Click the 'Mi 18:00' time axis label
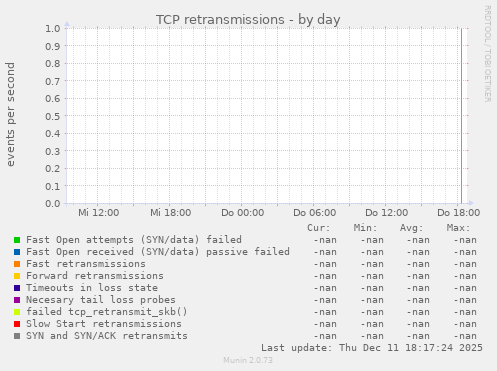Viewport: 497px width, 371px height. point(171,213)
